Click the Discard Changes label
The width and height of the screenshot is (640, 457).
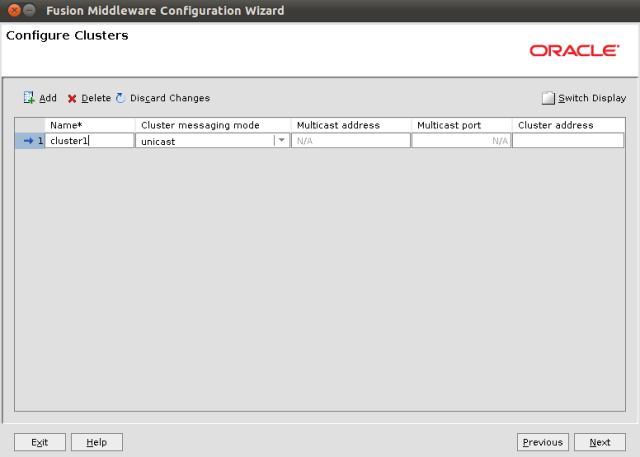point(170,98)
